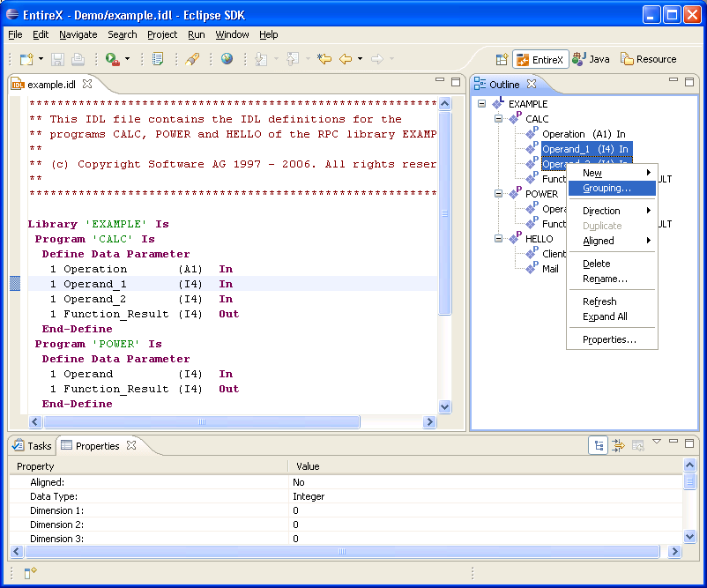Toggle Show Advanced Properties button
Image resolution: width=707 pixels, height=588 pixels.
pyautogui.click(x=618, y=445)
